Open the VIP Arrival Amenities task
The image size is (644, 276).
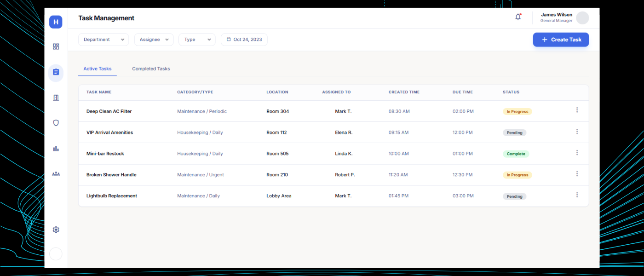109,132
